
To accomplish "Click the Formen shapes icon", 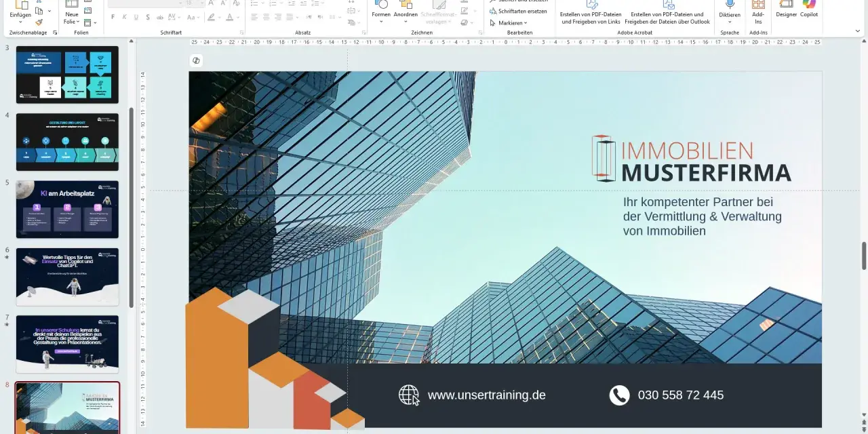I will [x=380, y=4].
